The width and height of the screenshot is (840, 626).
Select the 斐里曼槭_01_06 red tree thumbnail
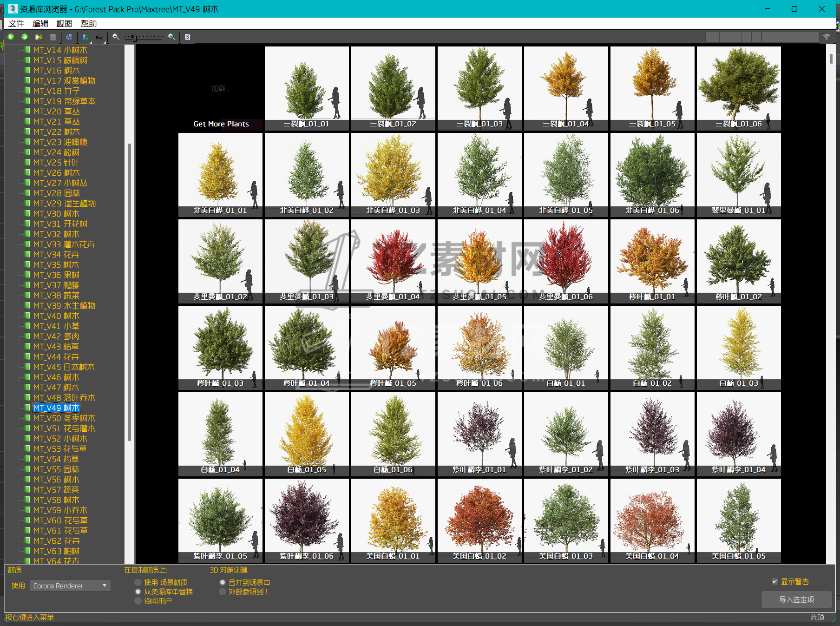tap(566, 261)
